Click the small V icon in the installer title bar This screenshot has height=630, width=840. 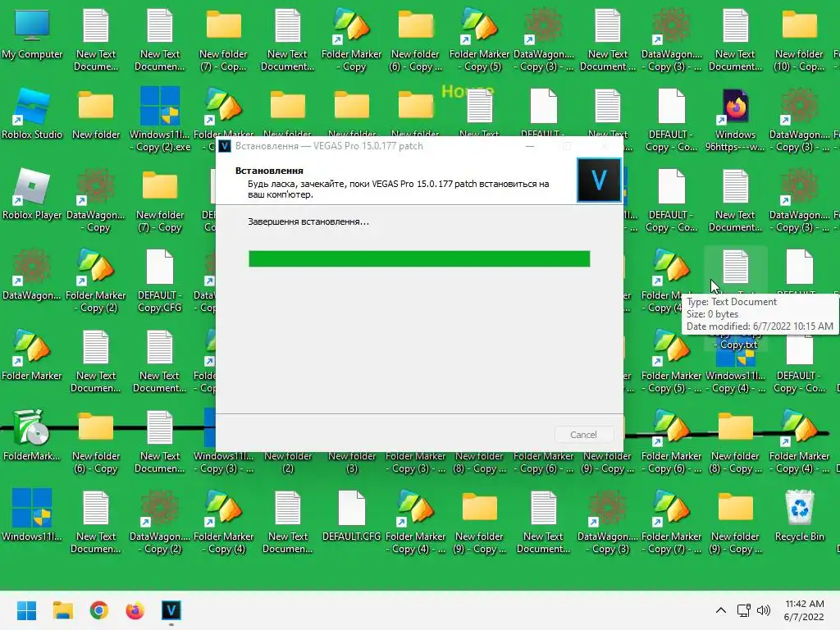225,146
